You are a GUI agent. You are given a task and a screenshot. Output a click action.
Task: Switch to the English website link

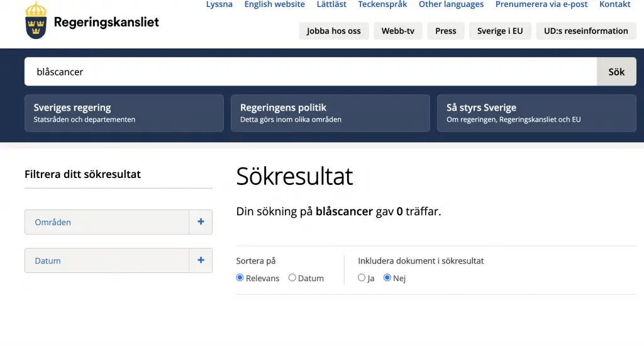point(274,4)
